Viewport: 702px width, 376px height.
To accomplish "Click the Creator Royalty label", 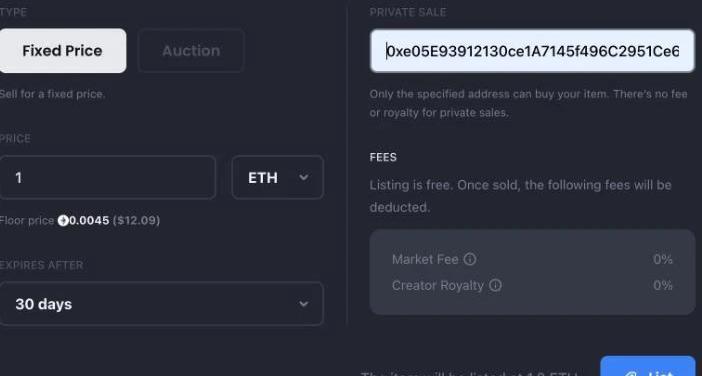I will 438,286.
